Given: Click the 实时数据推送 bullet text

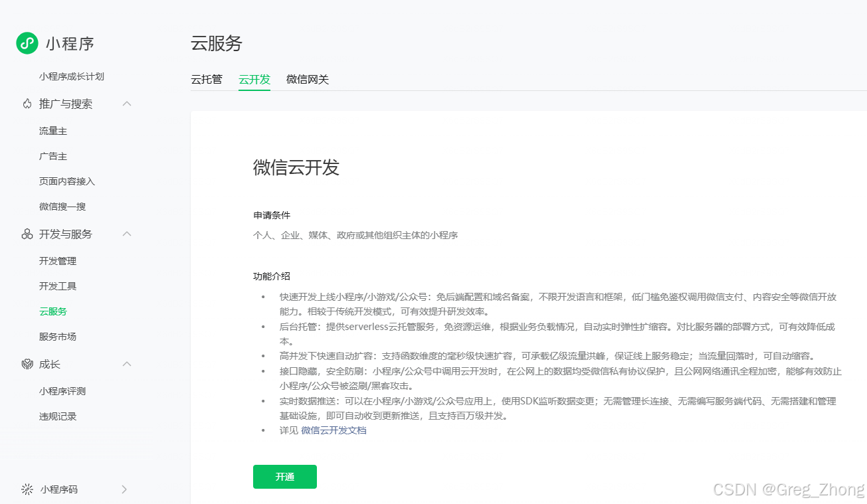Looking at the screenshot, I should tap(557, 408).
